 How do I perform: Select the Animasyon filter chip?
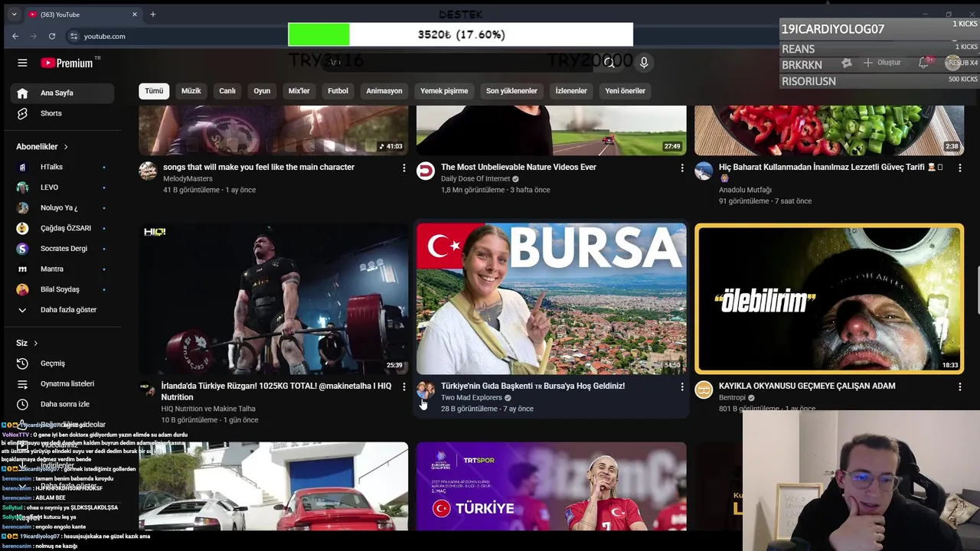[384, 90]
